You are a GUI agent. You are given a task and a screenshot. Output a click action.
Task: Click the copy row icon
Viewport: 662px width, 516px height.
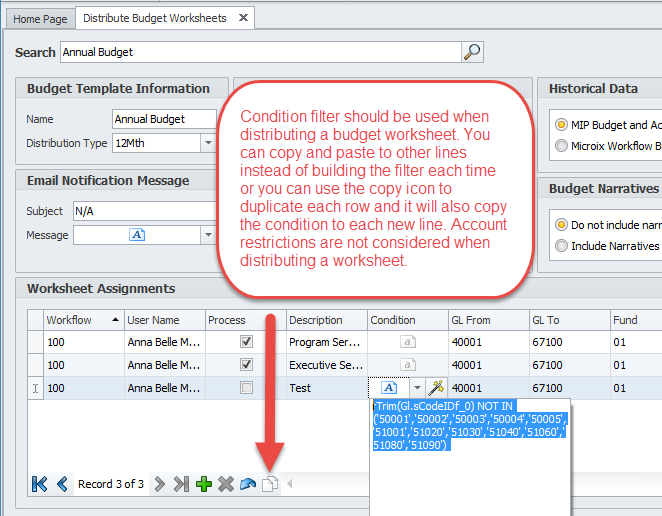point(269,484)
